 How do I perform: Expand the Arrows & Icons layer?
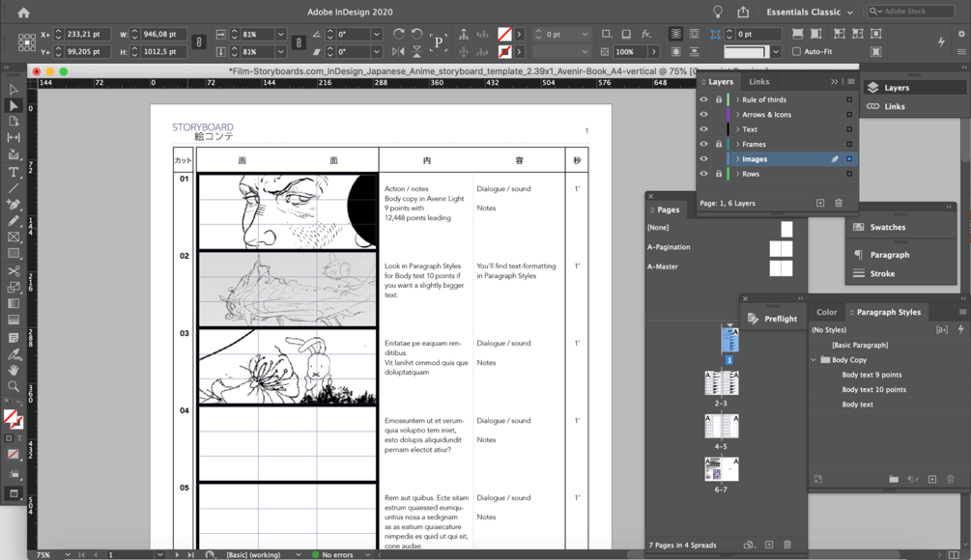[x=737, y=115]
